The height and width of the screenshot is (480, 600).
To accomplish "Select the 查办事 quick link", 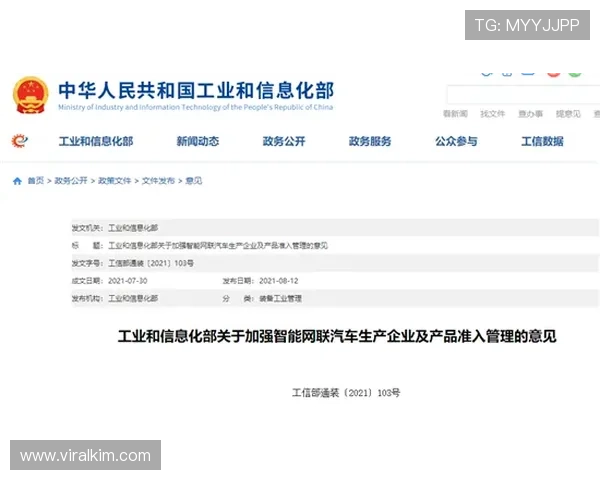I will [x=530, y=114].
